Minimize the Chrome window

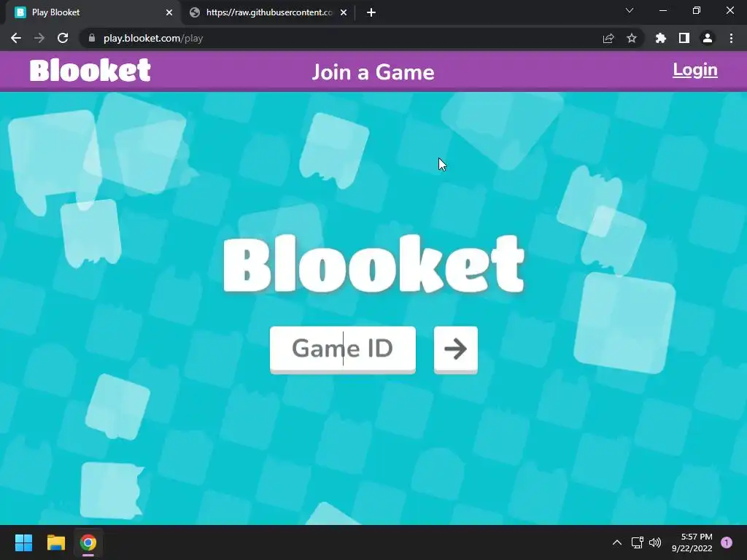pyautogui.click(x=662, y=10)
